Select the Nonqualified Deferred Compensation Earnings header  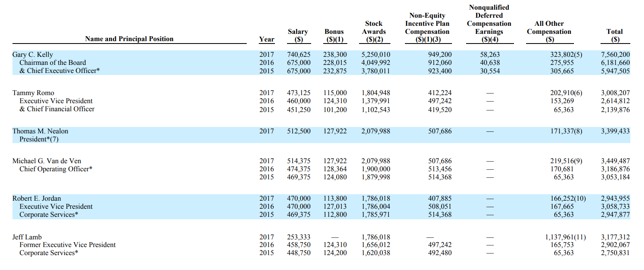point(489,23)
